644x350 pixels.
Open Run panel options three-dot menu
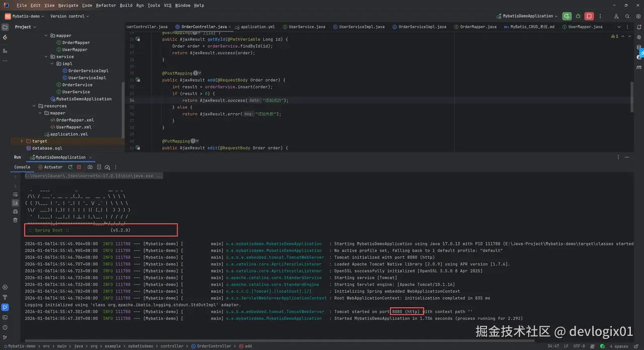pos(618,157)
